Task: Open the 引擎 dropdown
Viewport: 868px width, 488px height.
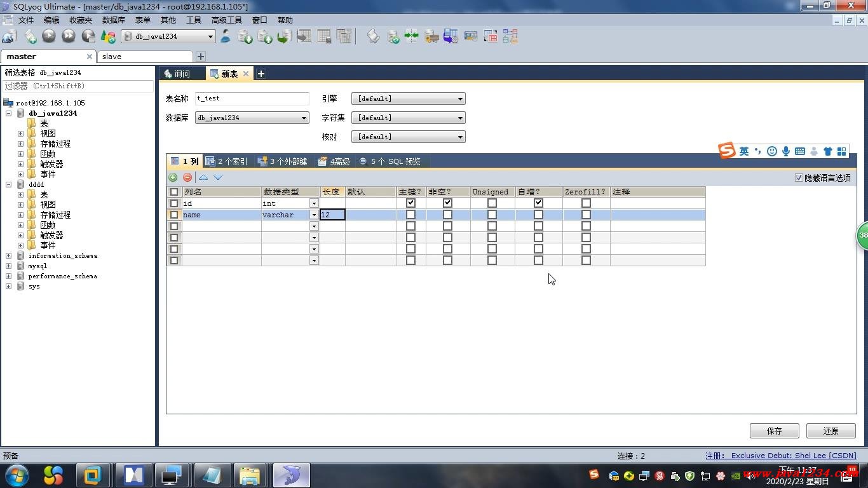Action: (409, 98)
